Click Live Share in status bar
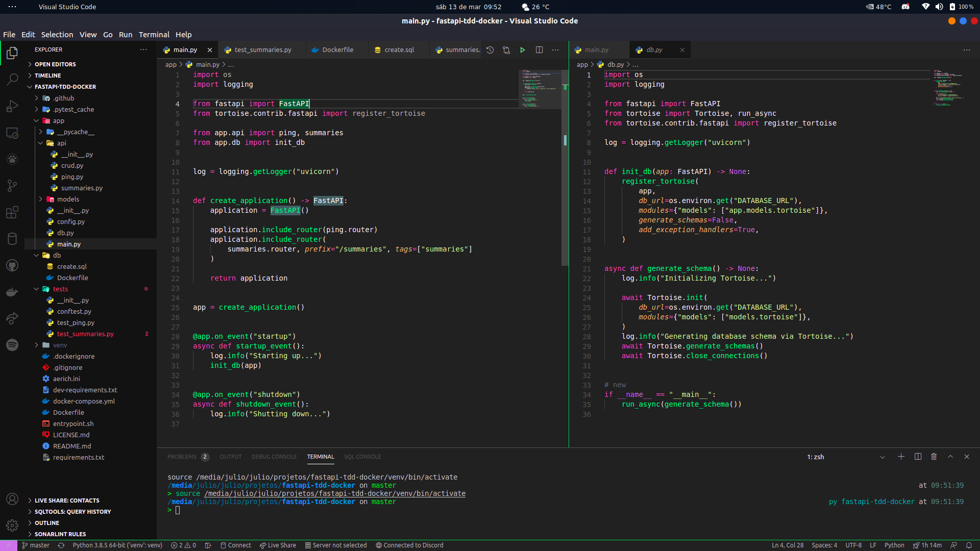Screen dimensions: 980x551 coord(278,545)
